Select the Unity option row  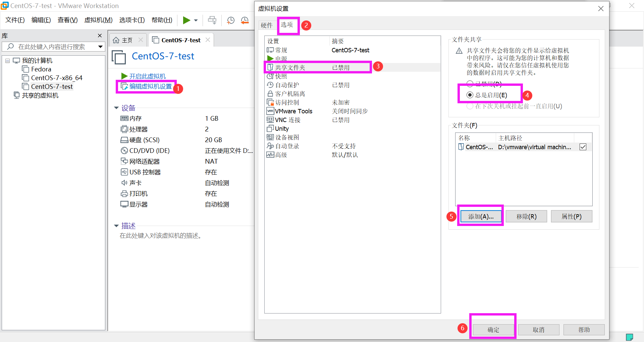click(352, 129)
